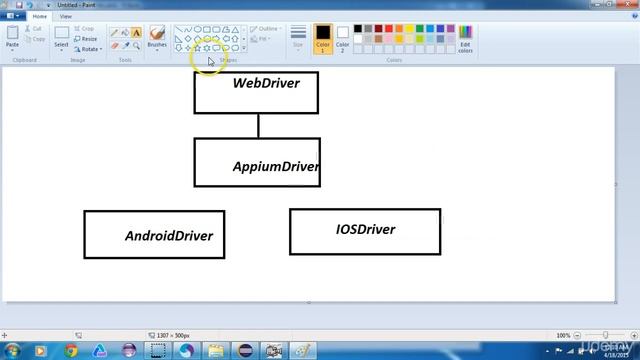Image resolution: width=640 pixels, height=360 pixels.
Task: Activate Color 2 selector
Action: (x=342, y=39)
